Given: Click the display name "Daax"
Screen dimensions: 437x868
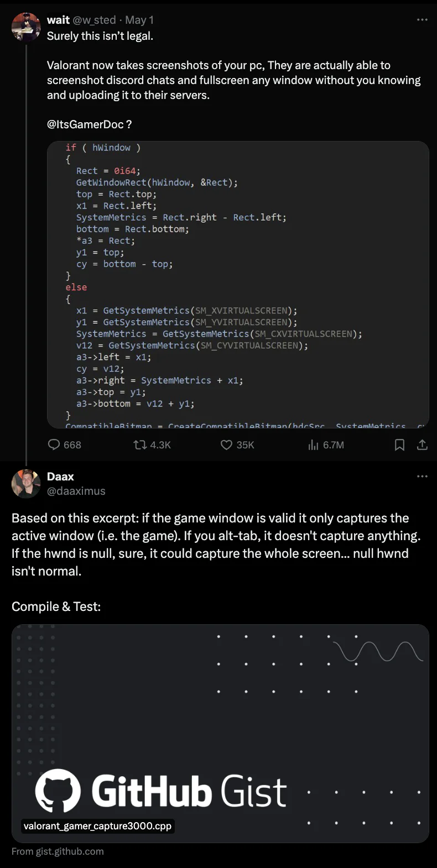Looking at the screenshot, I should click(x=60, y=477).
